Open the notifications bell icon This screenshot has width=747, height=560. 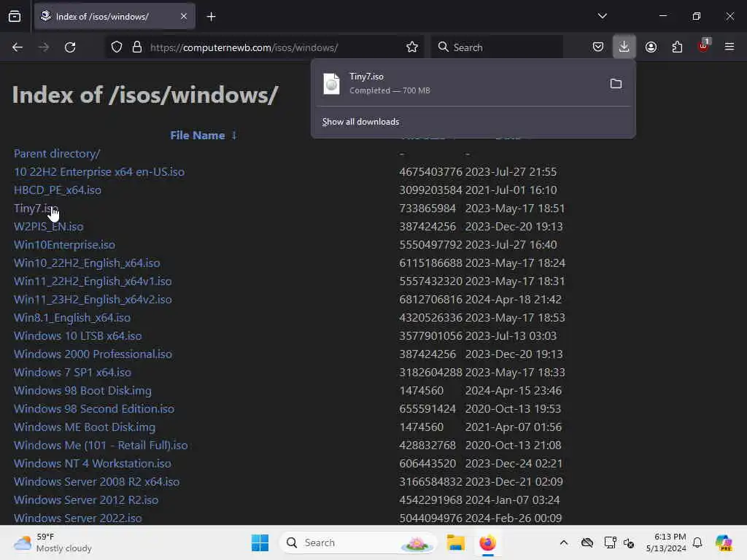[x=697, y=542]
